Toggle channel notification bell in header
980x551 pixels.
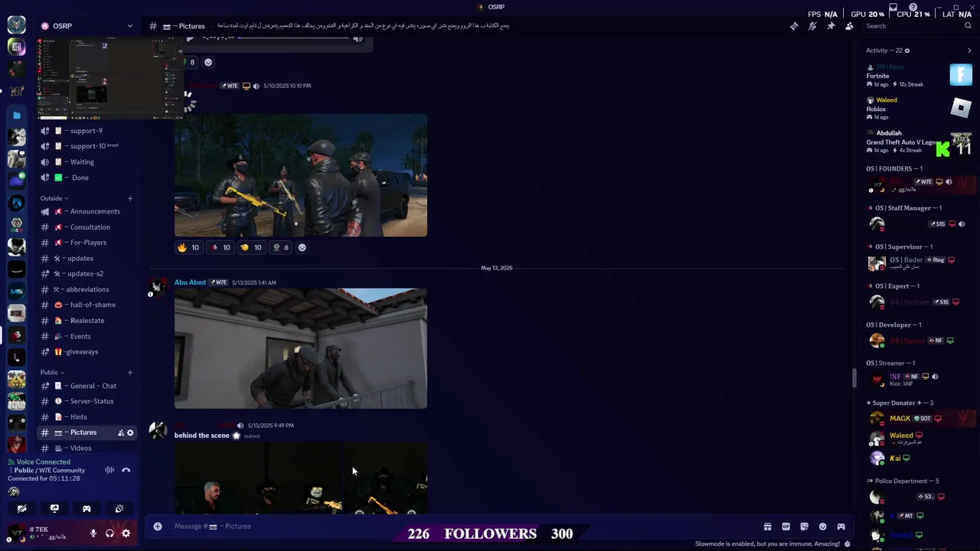(x=812, y=26)
